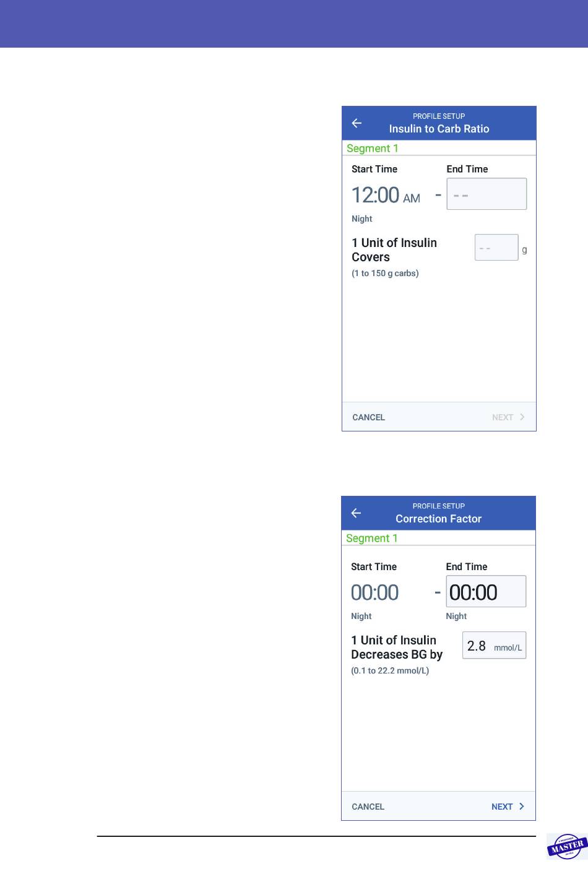
Task: Tap the Insulin to Carb Ratio title
Action: 439,129
